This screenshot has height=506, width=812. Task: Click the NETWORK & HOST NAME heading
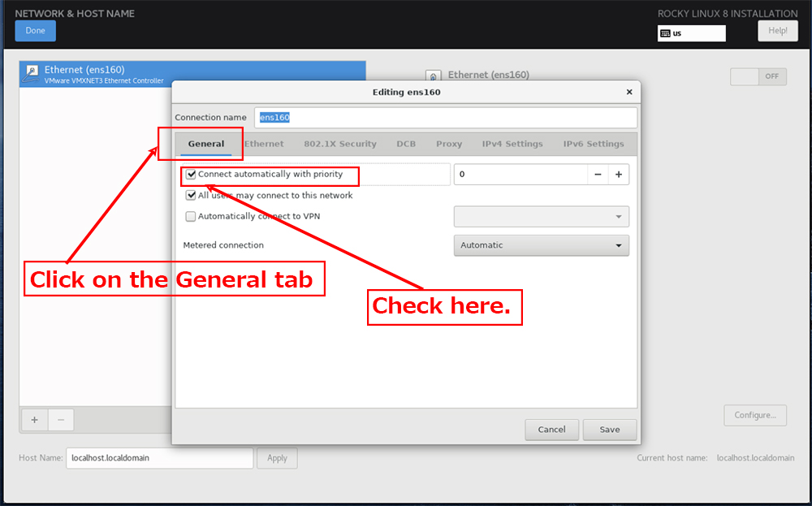[75, 14]
